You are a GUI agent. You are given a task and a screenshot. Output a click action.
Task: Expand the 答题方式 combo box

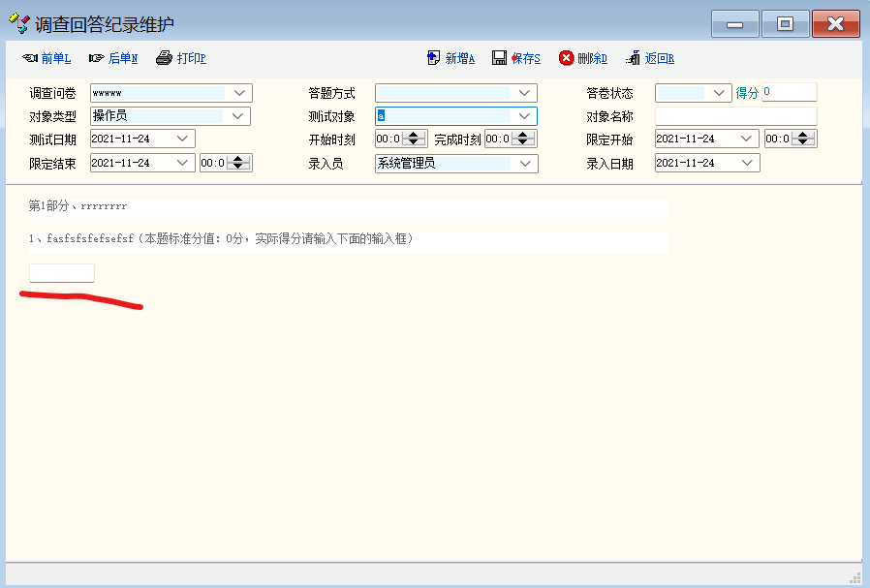pos(525,93)
